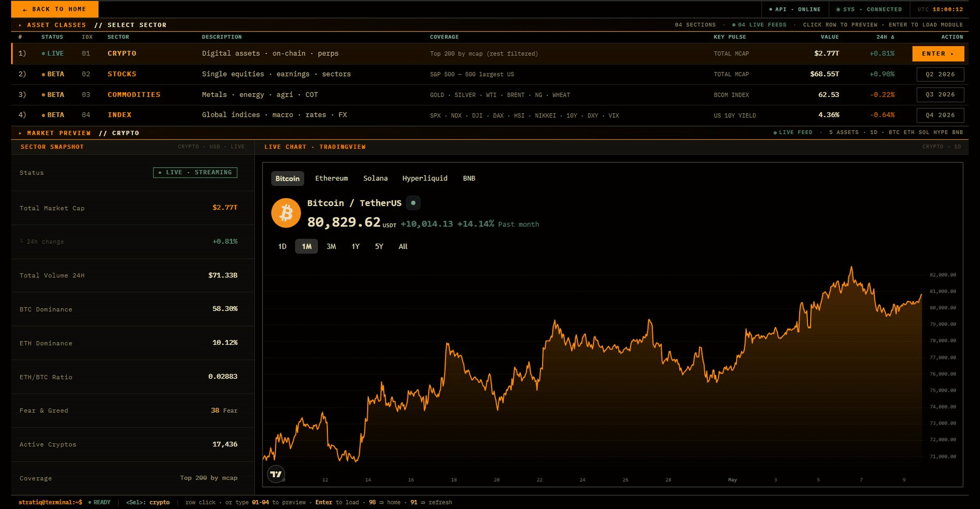Set chart range to 3M
The image size is (980, 509).
click(x=331, y=246)
